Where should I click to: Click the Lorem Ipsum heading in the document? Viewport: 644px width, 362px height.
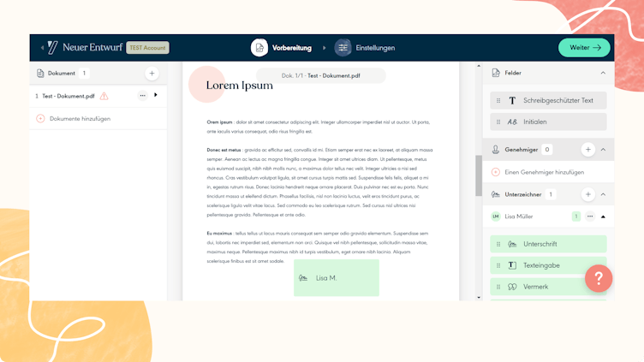click(240, 86)
